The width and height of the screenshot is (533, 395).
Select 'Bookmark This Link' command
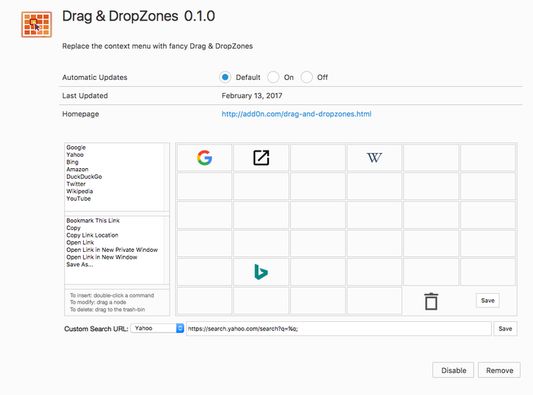pos(93,220)
